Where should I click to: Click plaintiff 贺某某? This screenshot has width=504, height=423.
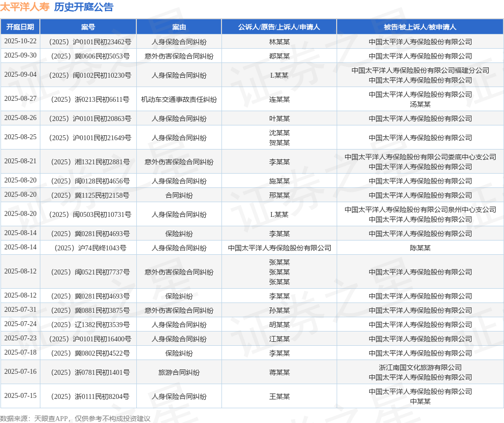(x=280, y=143)
